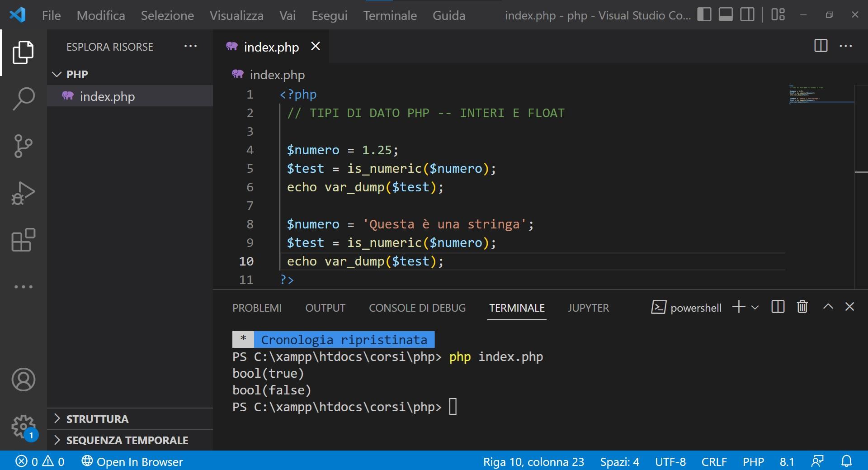The height and width of the screenshot is (470, 868).
Task: Click Open In Browser in status bar
Action: (x=132, y=462)
